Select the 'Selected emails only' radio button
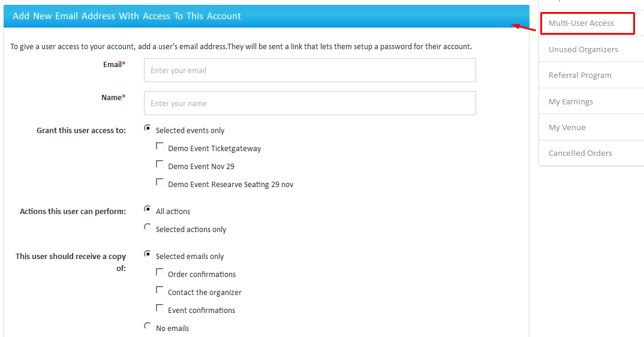 (x=148, y=254)
